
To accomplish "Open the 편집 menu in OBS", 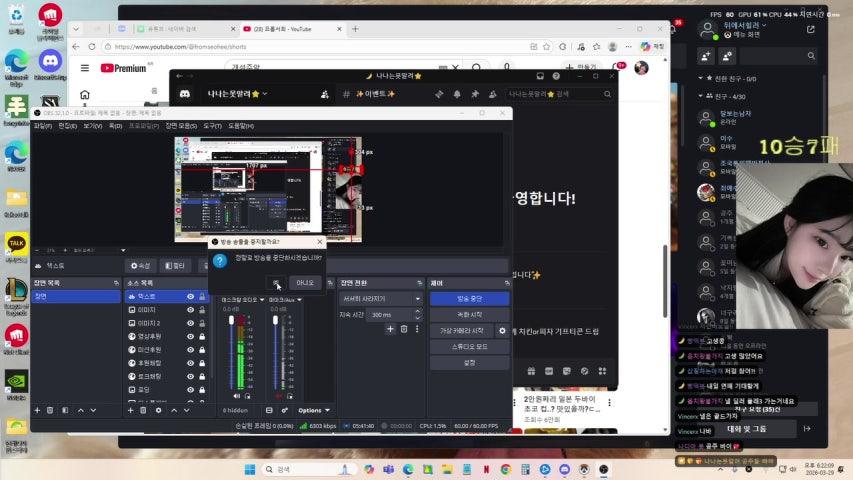I will tap(67, 126).
